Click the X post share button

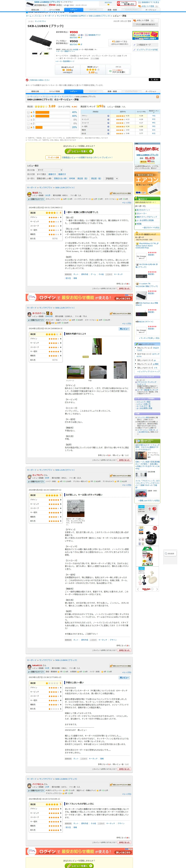[155, 80]
